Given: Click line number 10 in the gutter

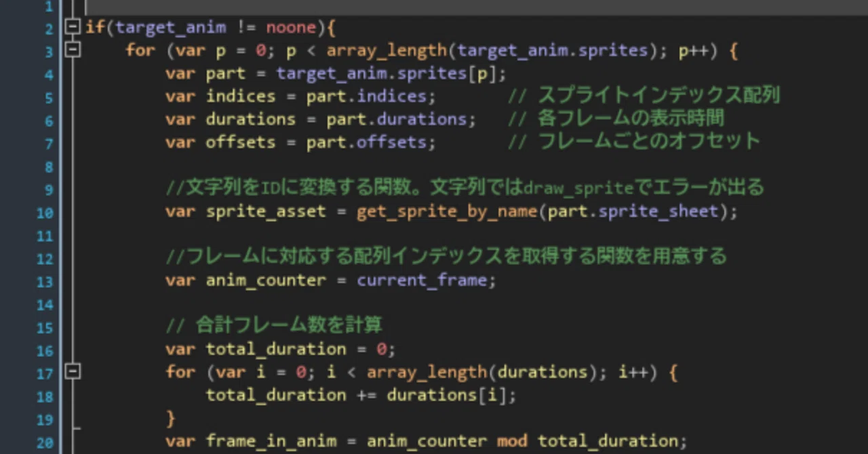Looking at the screenshot, I should (x=44, y=213).
